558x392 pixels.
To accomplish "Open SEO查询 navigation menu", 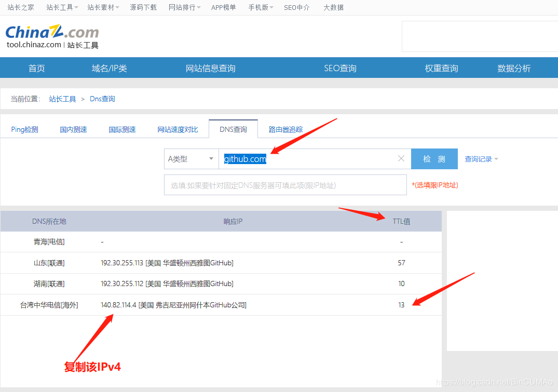I will [x=340, y=68].
